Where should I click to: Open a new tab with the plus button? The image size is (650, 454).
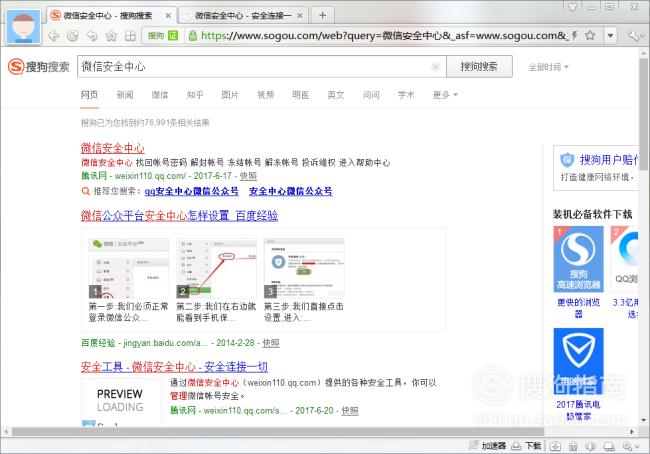click(x=322, y=16)
